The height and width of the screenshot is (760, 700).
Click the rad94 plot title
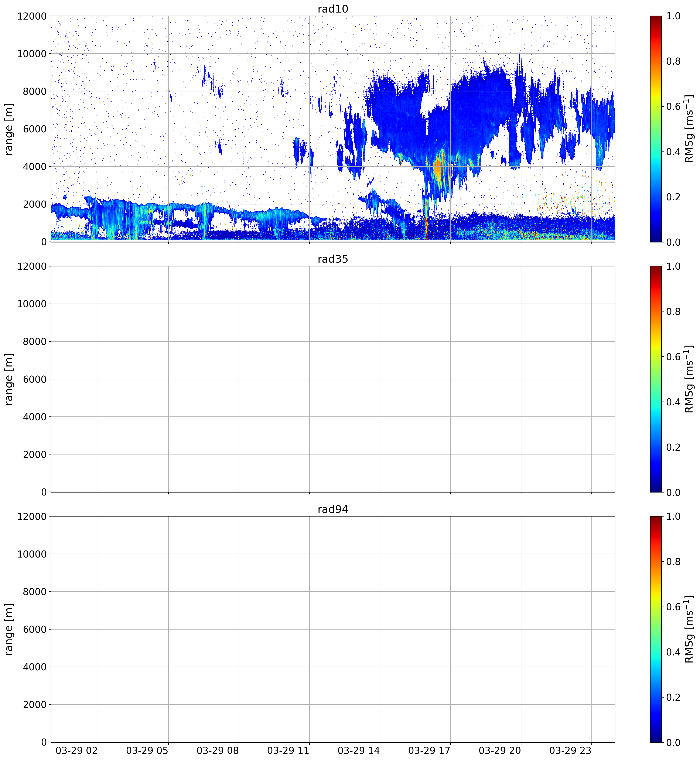(x=332, y=509)
